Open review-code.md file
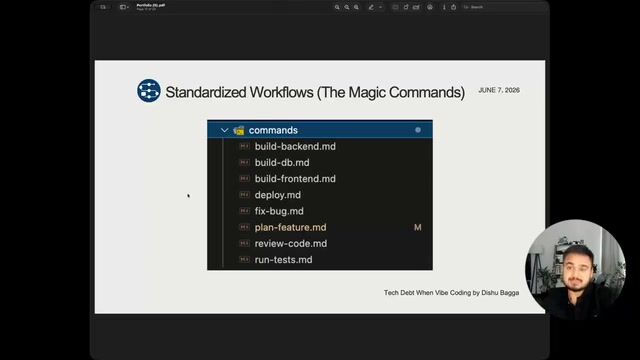The width and height of the screenshot is (640, 360). pyautogui.click(x=291, y=244)
